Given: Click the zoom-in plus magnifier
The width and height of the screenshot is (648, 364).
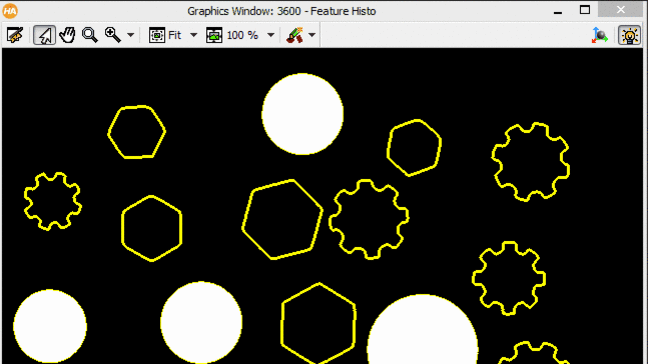Looking at the screenshot, I should pos(112,35).
